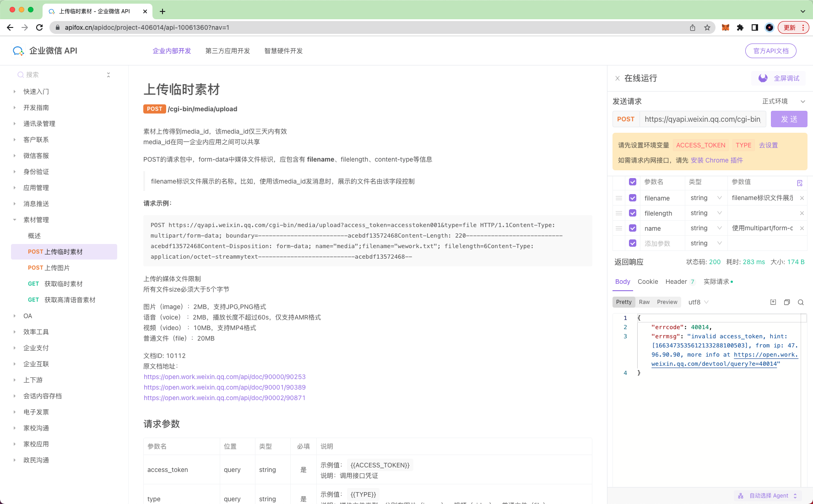Viewport: 813px width, 504px height.
Task: Open the 实际请求 response tab
Action: (x=718, y=282)
